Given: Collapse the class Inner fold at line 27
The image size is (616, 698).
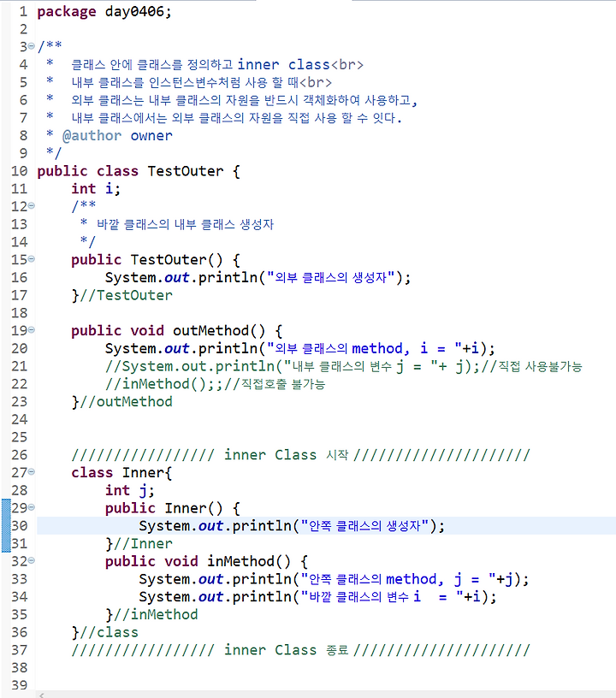Looking at the screenshot, I should pos(31,472).
